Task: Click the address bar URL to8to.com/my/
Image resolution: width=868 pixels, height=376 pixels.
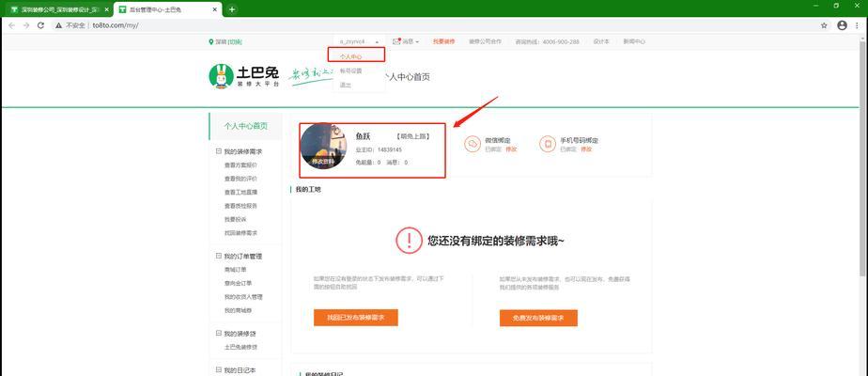Action: (x=116, y=25)
